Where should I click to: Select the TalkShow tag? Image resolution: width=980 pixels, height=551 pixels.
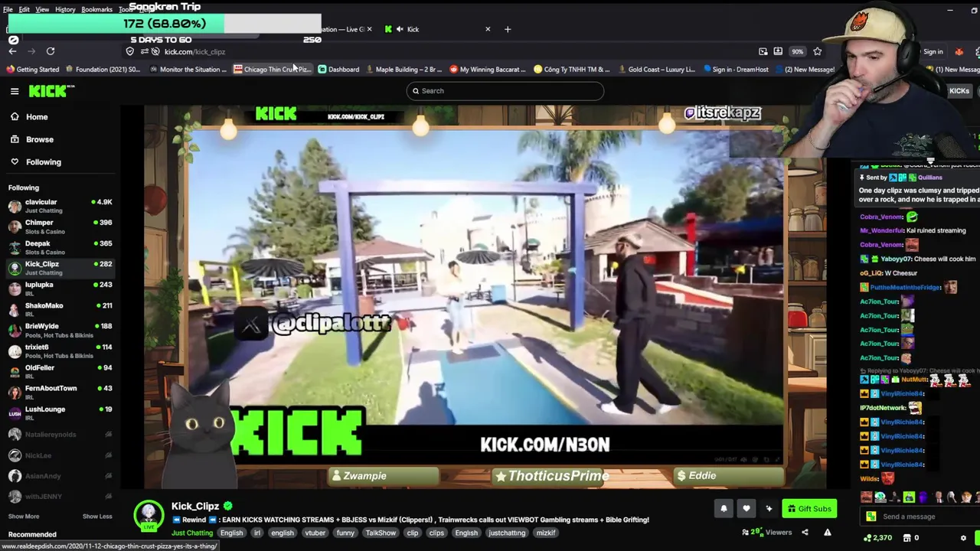pyautogui.click(x=381, y=533)
